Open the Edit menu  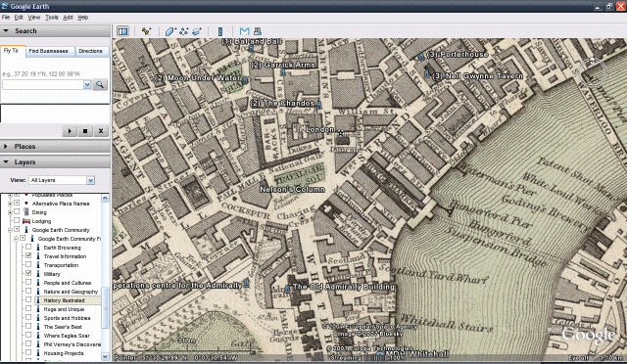pyautogui.click(x=19, y=18)
